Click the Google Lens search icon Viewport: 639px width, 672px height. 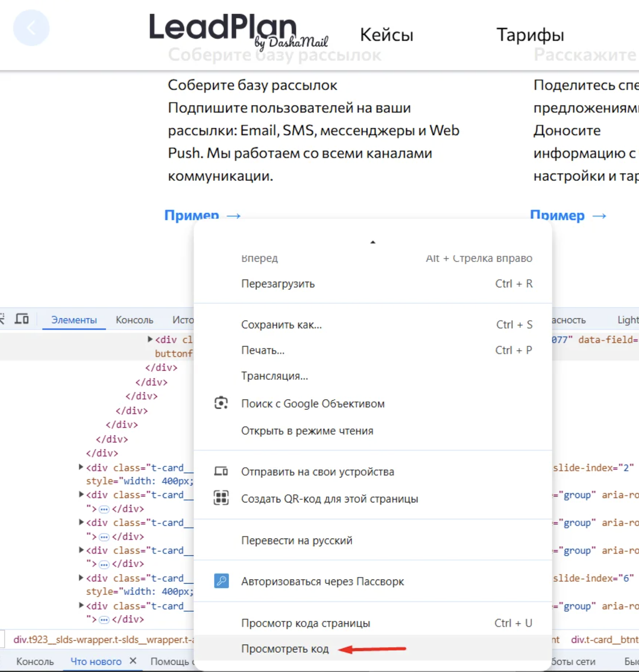pos(221,403)
